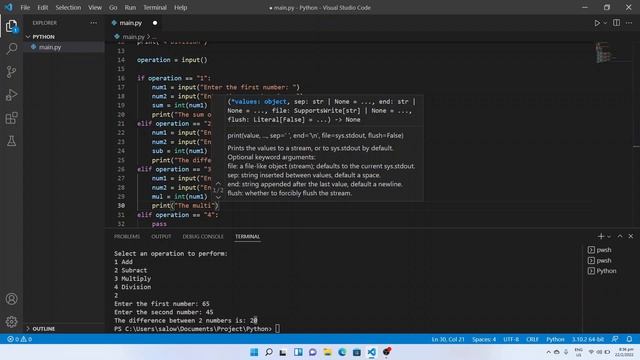Open Explorer Views and More Actions ellipsis
Image resolution: width=640 pixels, height=360 pixels.
(x=93, y=23)
